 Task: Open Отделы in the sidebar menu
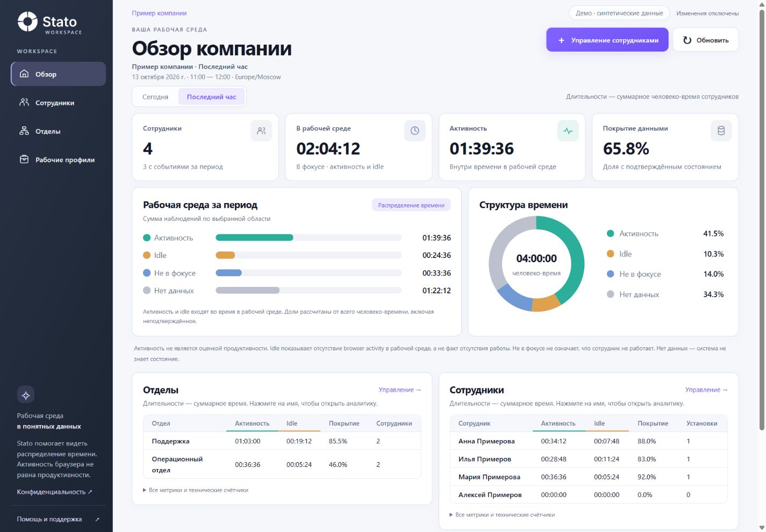(x=58, y=131)
